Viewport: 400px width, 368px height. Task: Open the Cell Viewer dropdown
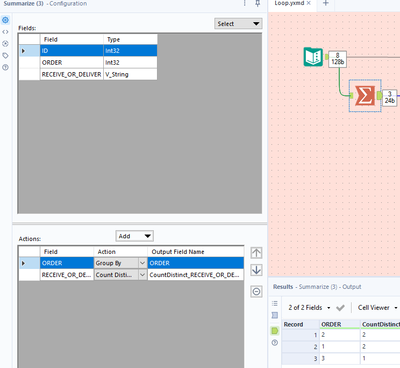click(377, 308)
